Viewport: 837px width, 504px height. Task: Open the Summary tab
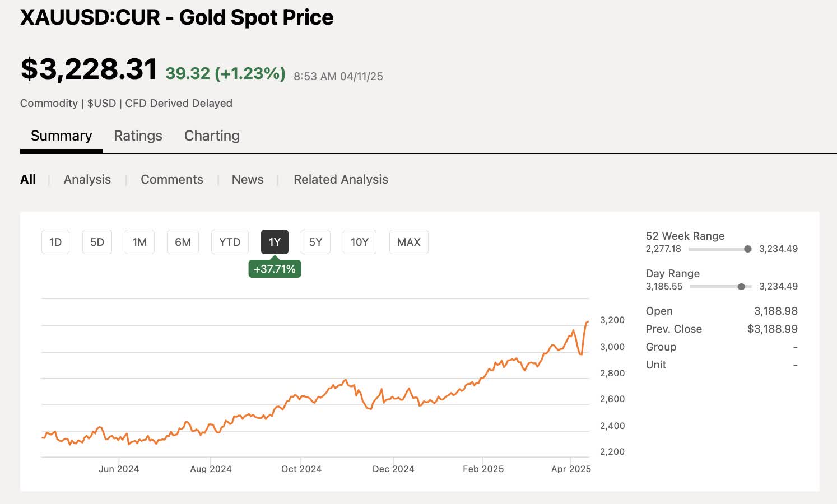tap(62, 136)
